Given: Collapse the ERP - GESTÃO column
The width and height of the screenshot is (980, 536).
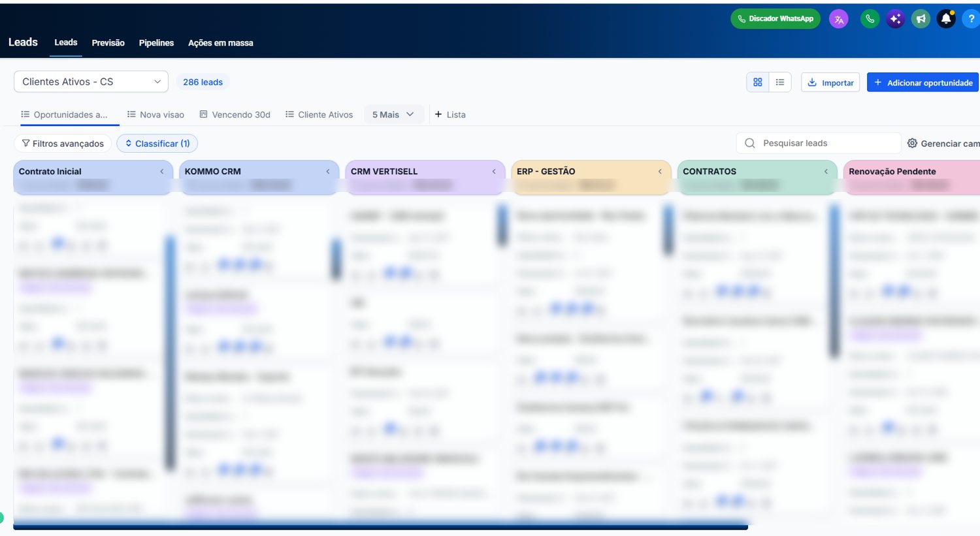Looking at the screenshot, I should click(x=660, y=172).
